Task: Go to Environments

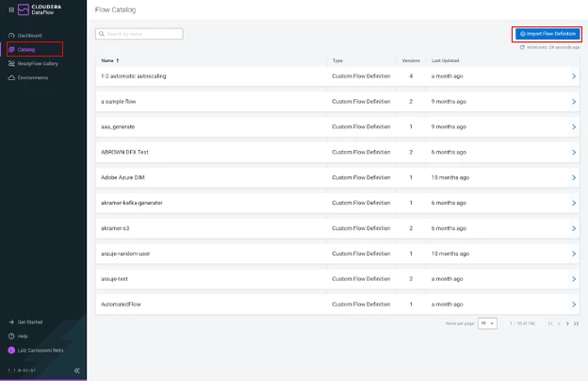Action: [x=28, y=77]
